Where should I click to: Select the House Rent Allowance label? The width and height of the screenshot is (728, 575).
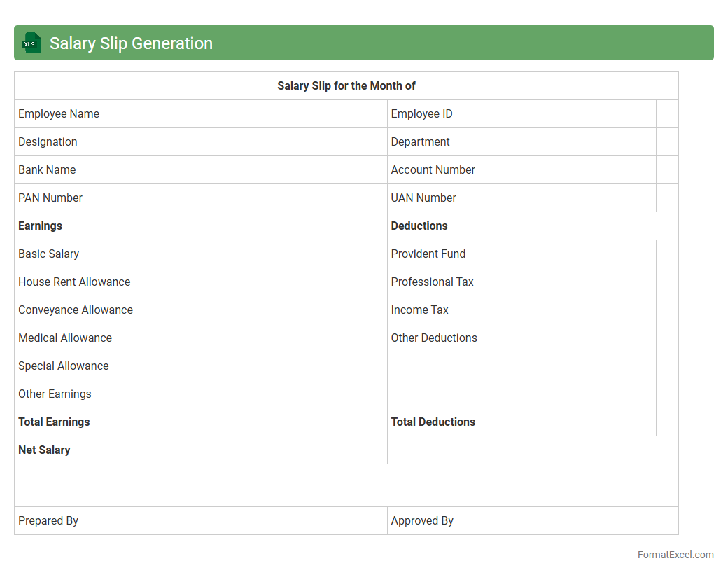pos(74,282)
